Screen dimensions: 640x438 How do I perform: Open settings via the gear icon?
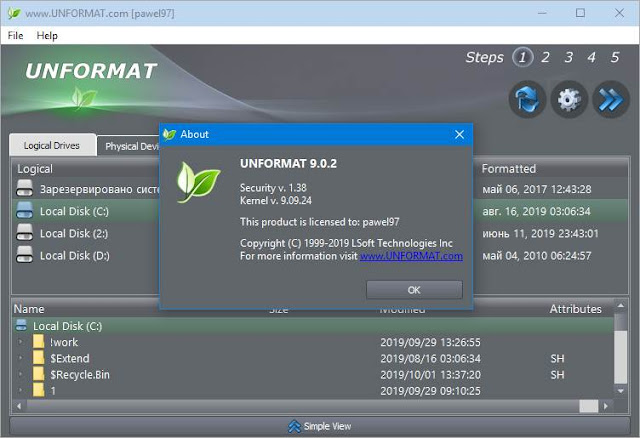click(x=569, y=99)
